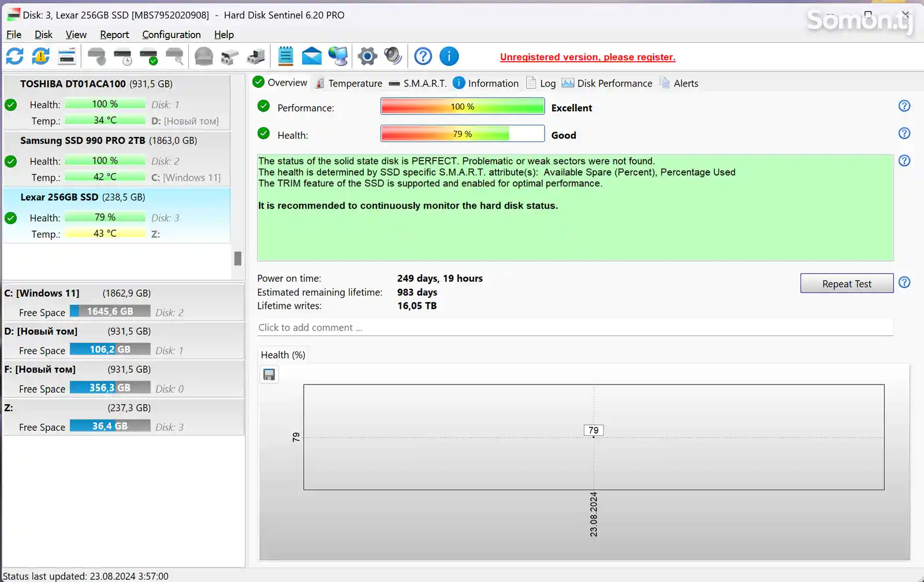Click the drive blocks icon next to the notepad
This screenshot has height=582, width=924.
pyautogui.click(x=255, y=56)
